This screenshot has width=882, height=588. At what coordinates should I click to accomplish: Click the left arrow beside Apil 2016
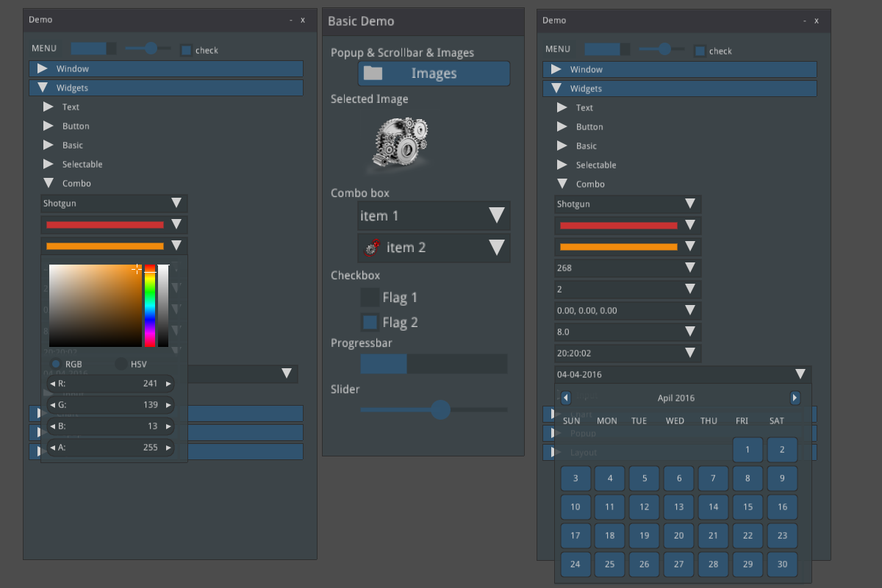coord(565,398)
